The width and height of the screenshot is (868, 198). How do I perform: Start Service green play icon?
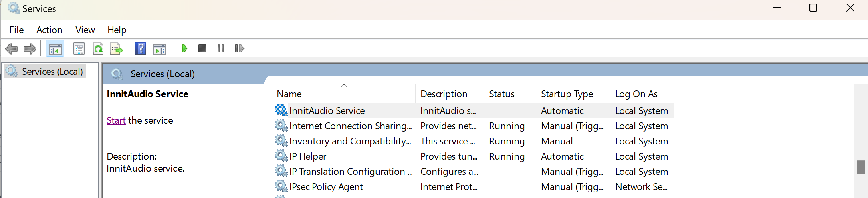click(x=184, y=49)
